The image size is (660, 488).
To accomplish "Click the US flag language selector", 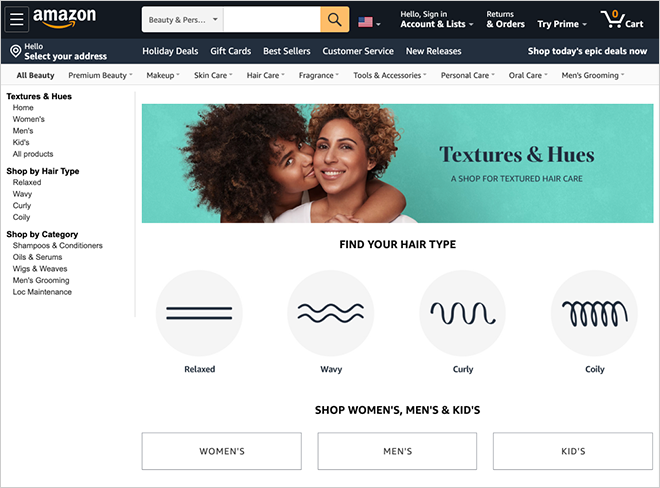I will pyautogui.click(x=369, y=22).
